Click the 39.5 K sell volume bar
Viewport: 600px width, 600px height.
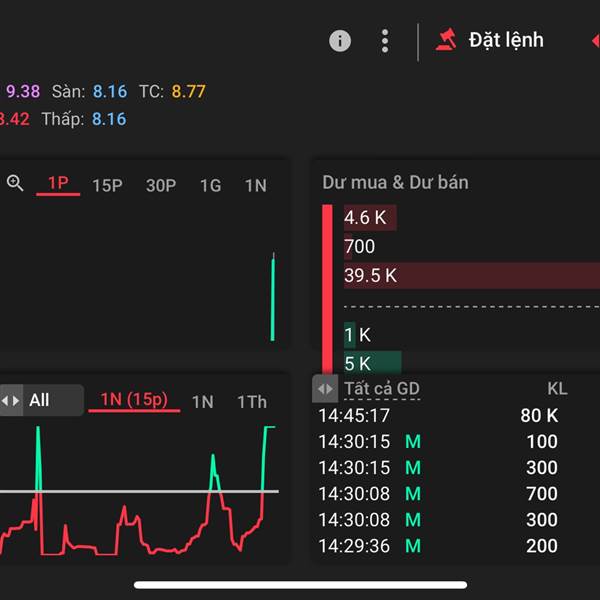point(471,276)
